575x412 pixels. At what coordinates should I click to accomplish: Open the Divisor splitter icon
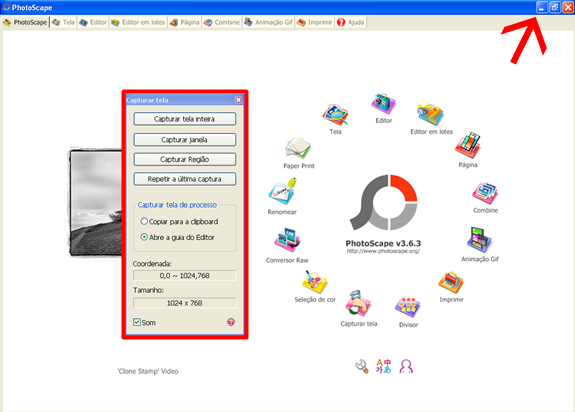pyautogui.click(x=408, y=307)
